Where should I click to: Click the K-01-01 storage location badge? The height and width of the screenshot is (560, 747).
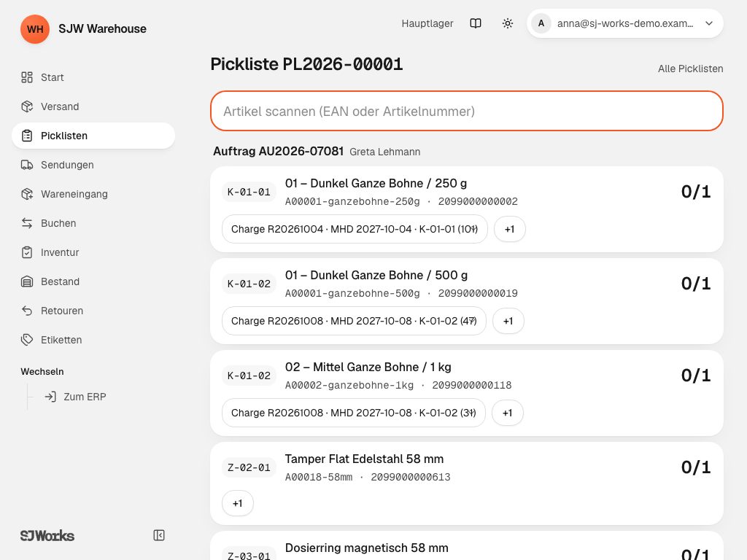[x=249, y=192]
